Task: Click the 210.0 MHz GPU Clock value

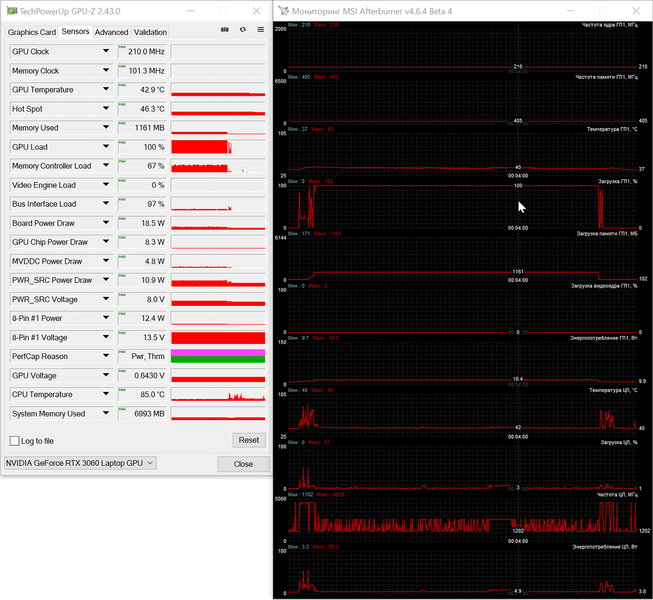Action: click(x=142, y=51)
